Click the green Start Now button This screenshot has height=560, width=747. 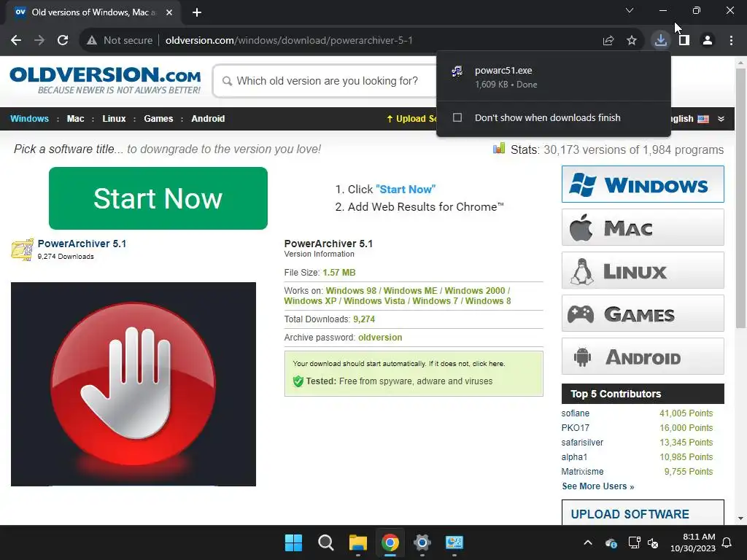click(x=158, y=198)
